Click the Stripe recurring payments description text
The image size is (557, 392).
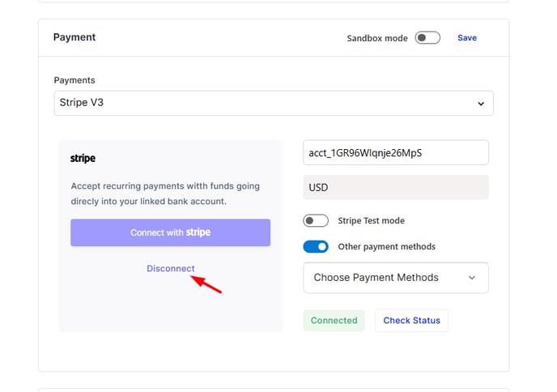165,194
